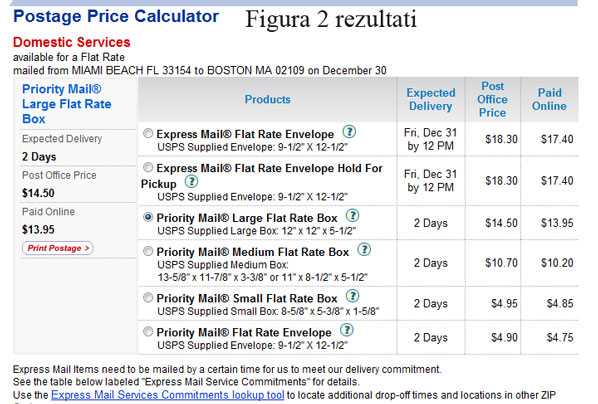
Task: Select Priority Mail Large Flat Rate Box option
Action: [x=148, y=217]
